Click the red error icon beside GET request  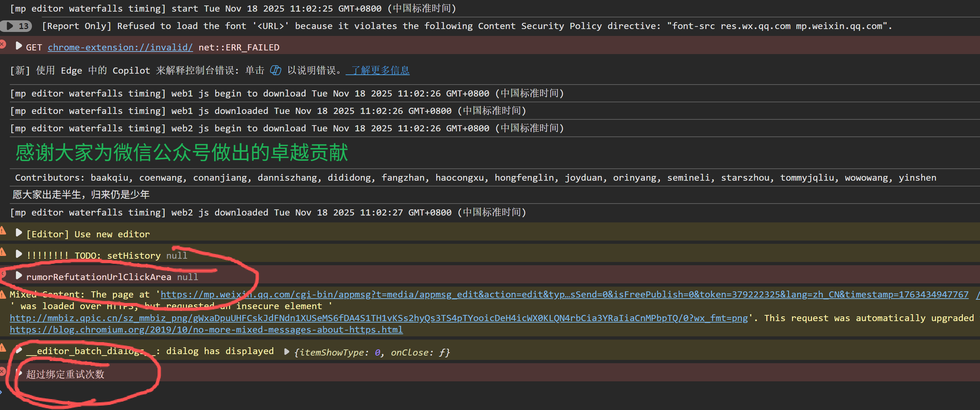3,44
